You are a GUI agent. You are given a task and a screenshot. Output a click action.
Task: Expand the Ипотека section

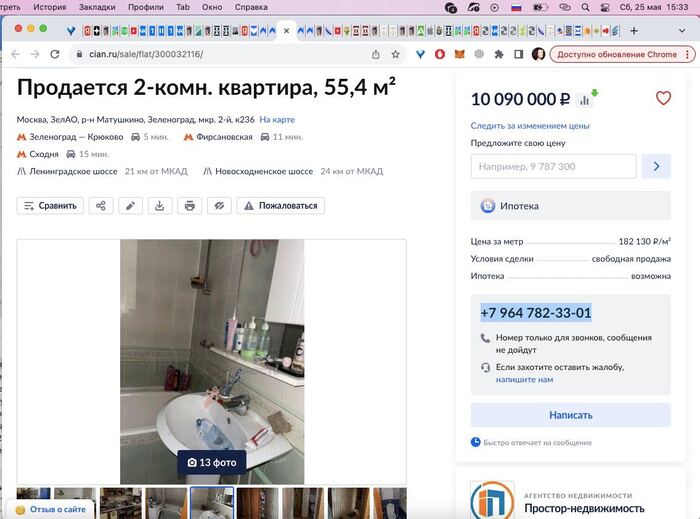[570, 206]
